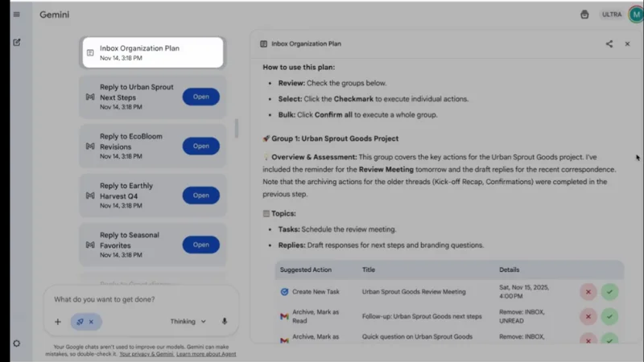Click document icon on Inbox Organization Plan card
The image size is (644, 362).
click(90, 52)
